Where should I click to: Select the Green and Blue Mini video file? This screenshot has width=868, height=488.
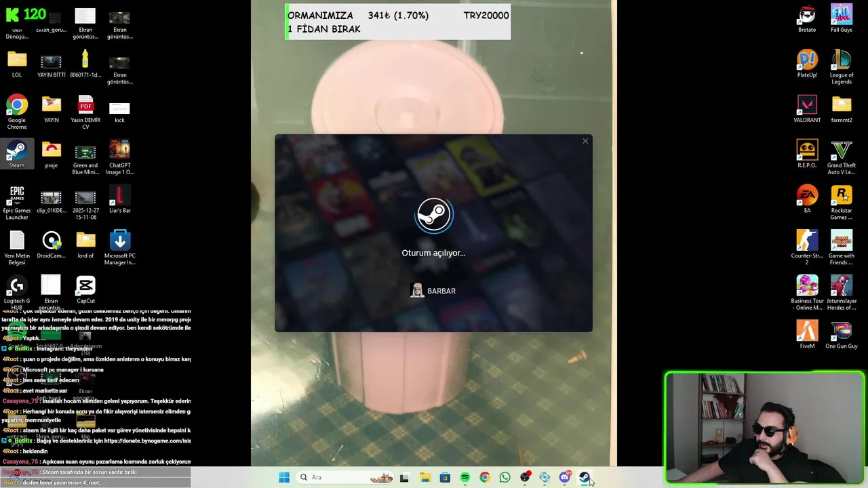coord(85,158)
